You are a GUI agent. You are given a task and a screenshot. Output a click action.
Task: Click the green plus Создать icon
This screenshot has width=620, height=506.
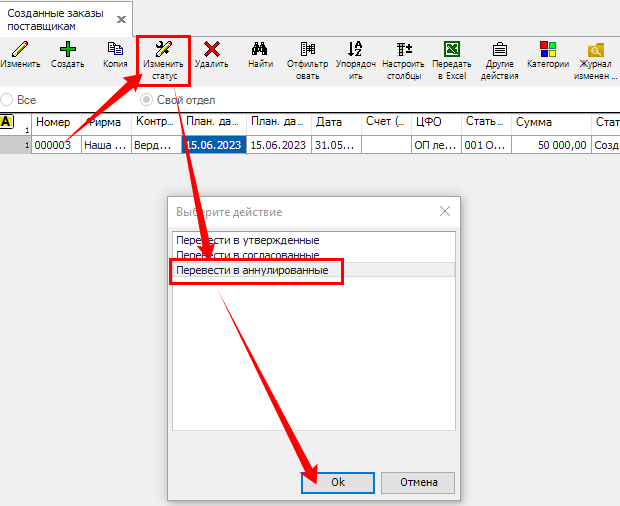pos(67,50)
